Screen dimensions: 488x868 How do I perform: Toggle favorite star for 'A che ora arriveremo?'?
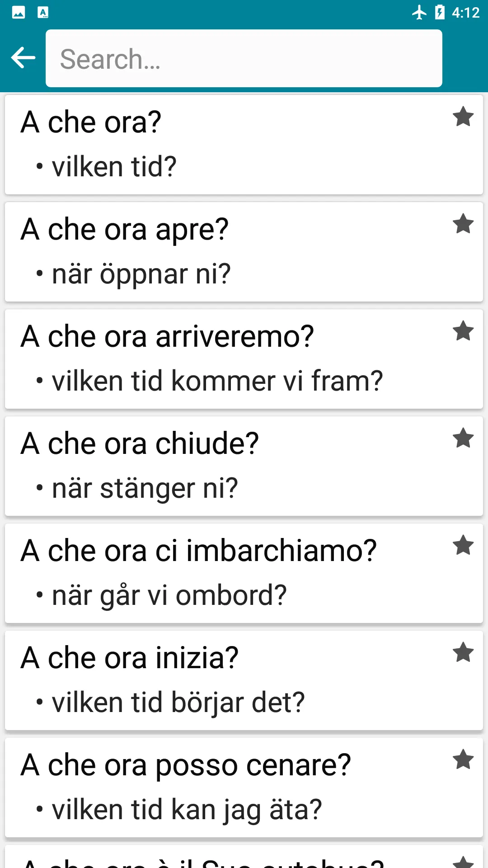coord(463,331)
